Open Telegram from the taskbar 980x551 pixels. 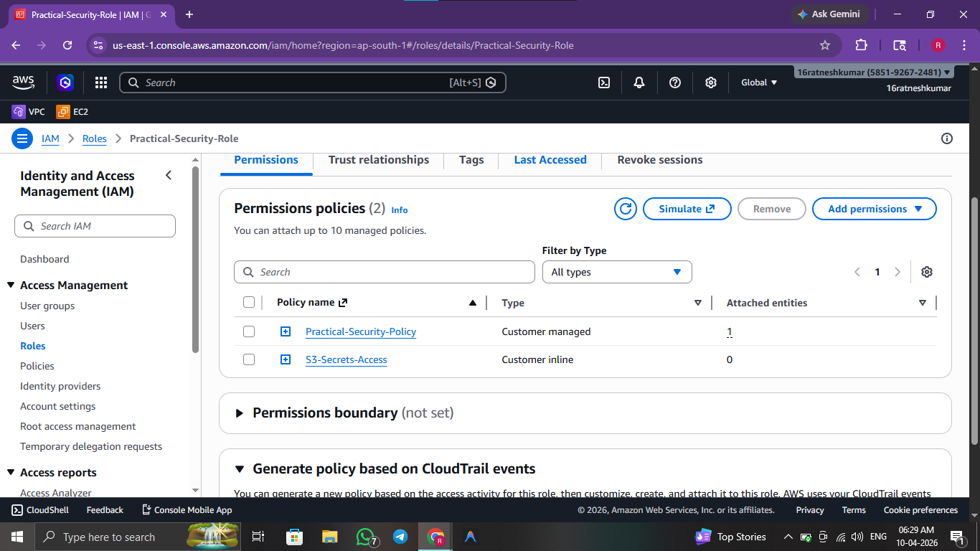click(400, 537)
